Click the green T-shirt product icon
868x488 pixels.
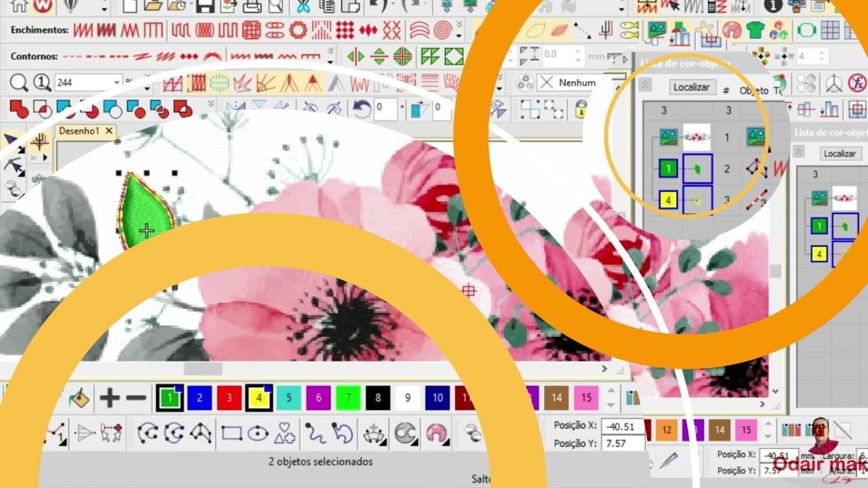click(x=755, y=30)
